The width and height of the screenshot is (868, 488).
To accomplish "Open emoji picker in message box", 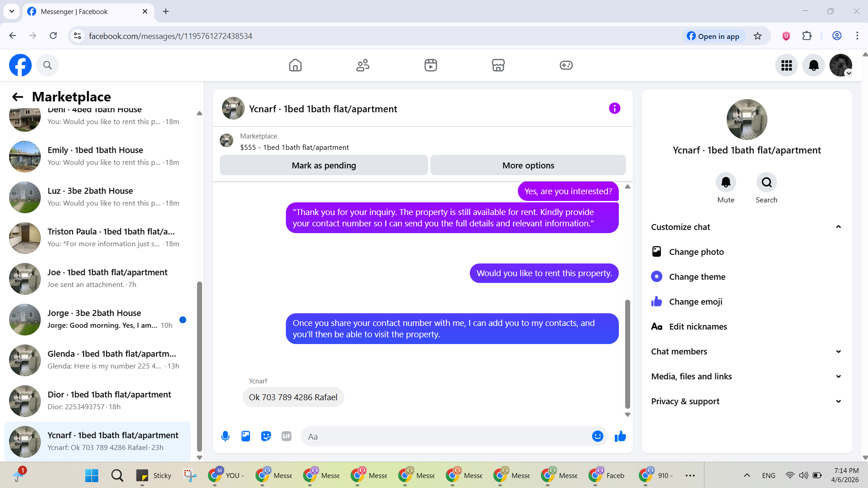I will [x=598, y=436].
